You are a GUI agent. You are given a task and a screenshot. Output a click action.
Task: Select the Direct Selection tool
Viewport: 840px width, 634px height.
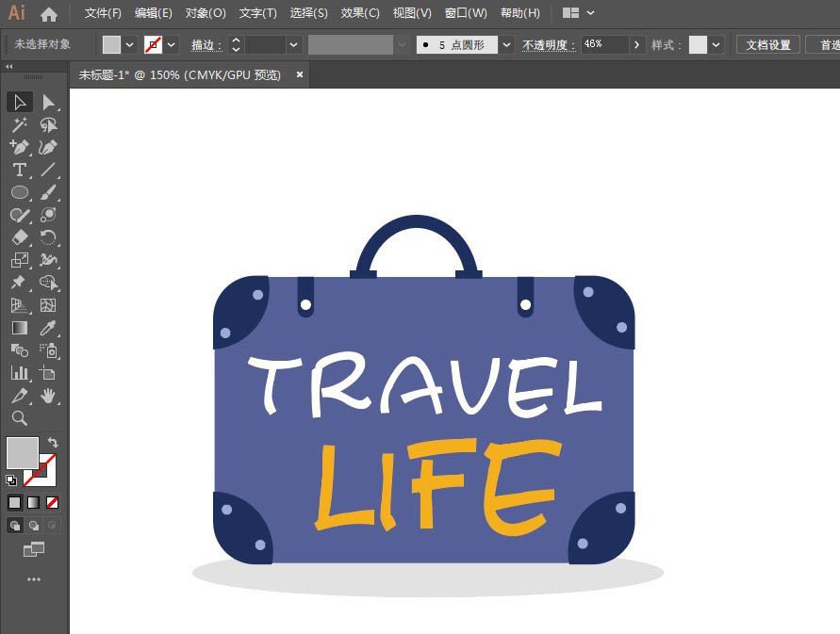(x=48, y=102)
